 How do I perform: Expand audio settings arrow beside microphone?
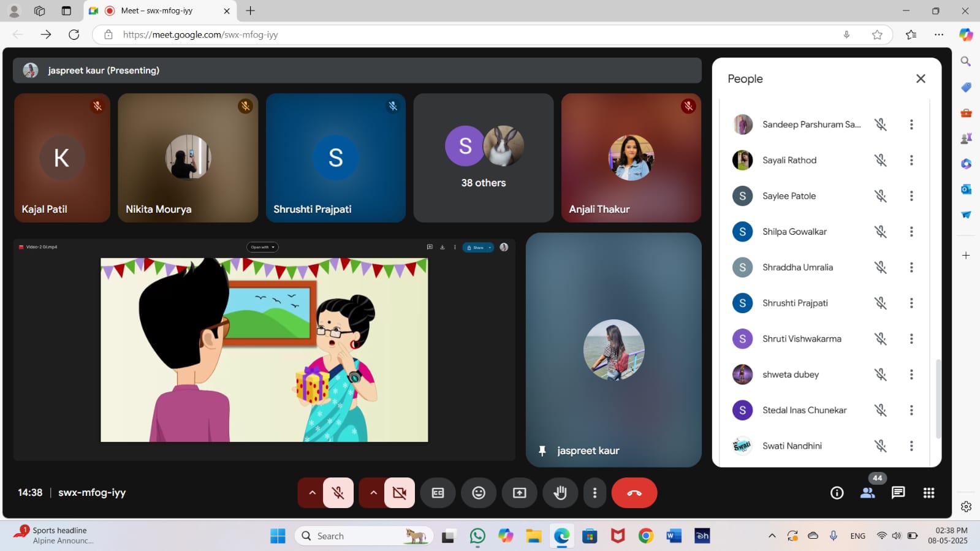click(312, 493)
